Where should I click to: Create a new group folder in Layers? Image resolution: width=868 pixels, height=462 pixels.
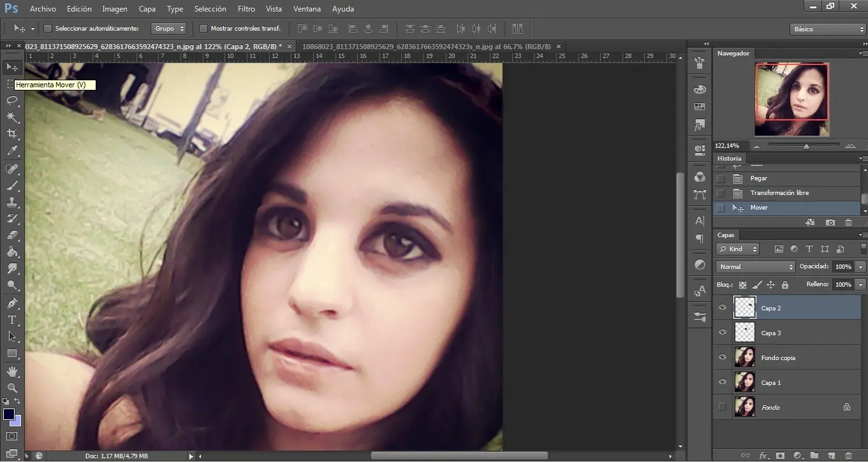pos(814,456)
